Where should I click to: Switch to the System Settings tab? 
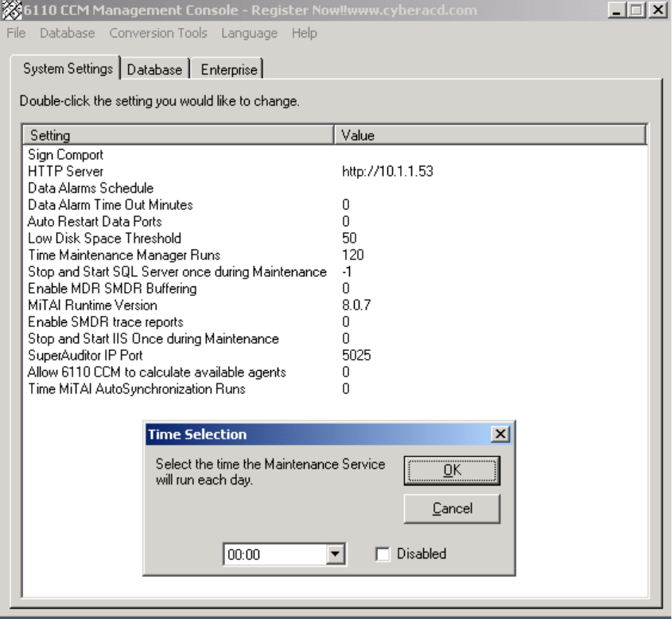pos(68,68)
